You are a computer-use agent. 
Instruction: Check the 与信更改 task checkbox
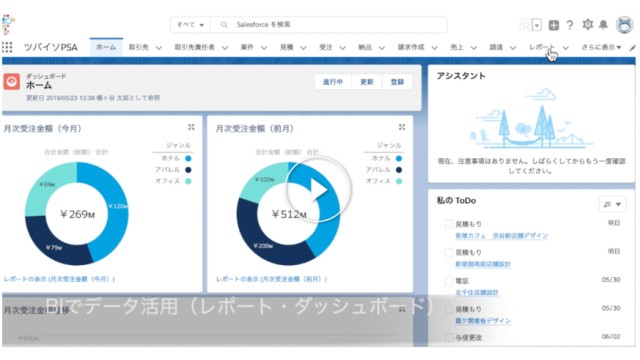tap(449, 337)
